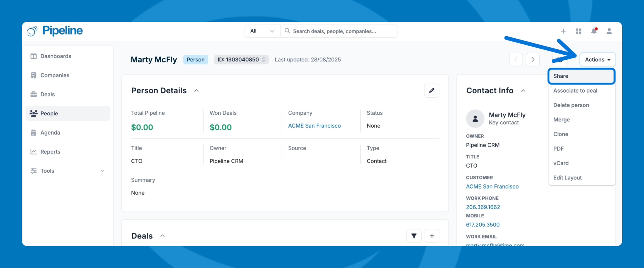Choose Edit Layout from the menu
Screen dimensions: 644x268
[x=582, y=178]
